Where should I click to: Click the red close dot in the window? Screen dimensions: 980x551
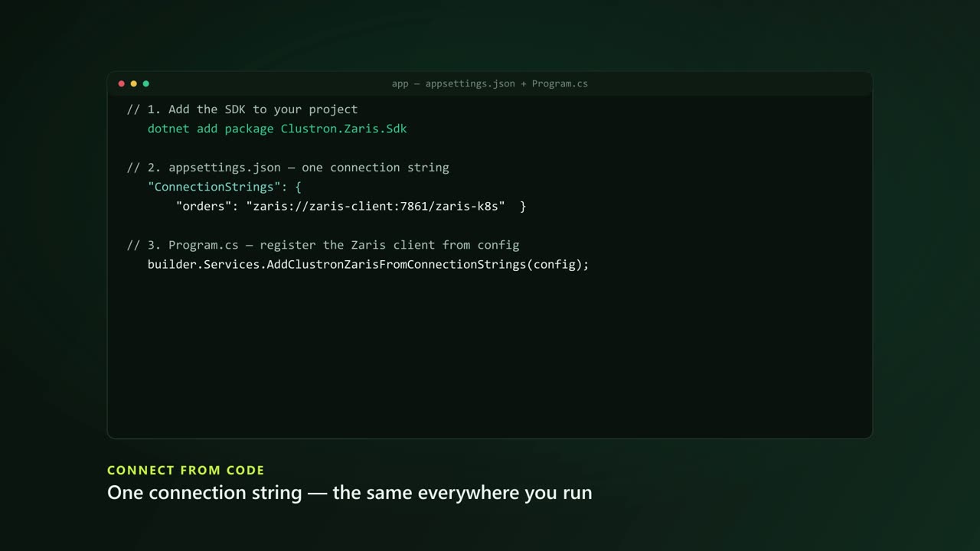click(121, 83)
